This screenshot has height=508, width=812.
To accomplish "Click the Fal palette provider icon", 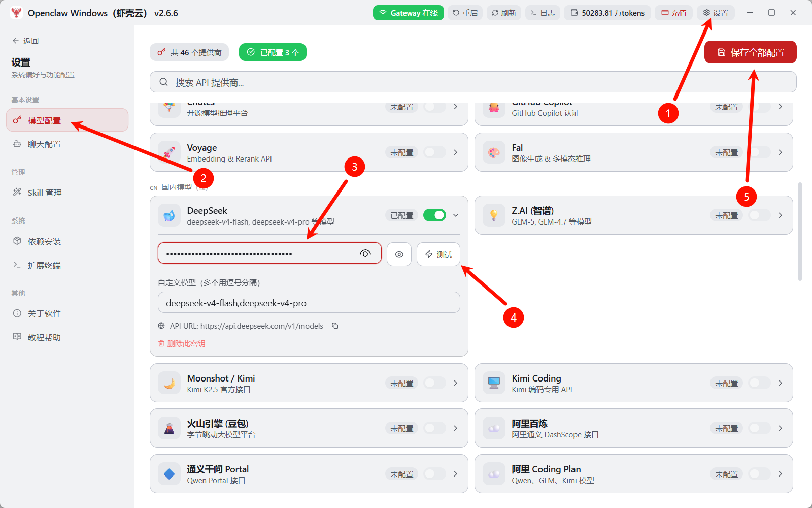I will coord(494,152).
